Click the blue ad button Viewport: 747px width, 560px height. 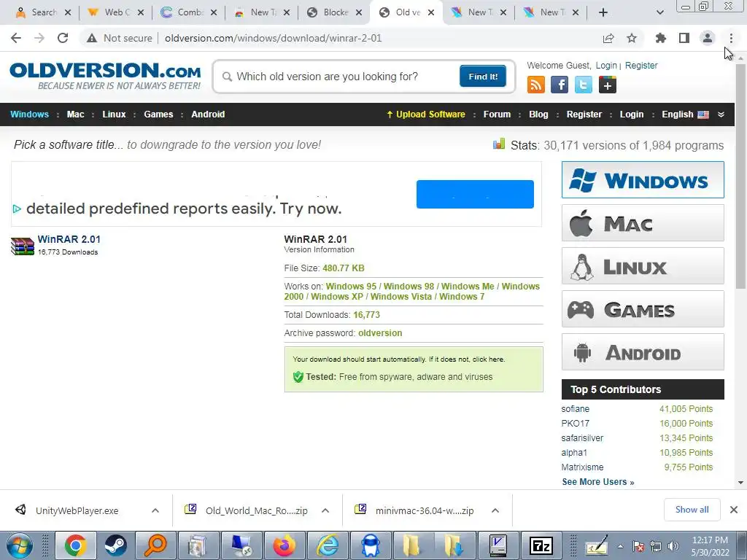[475, 194]
